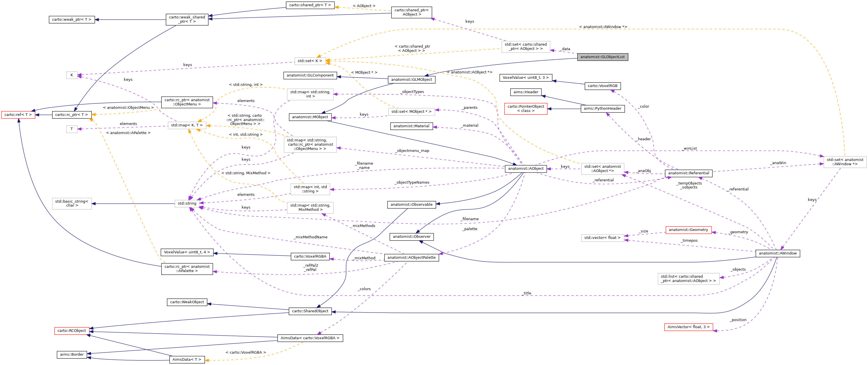Open anatomist::AObjectPalette node
This screenshot has height=365, width=868.
[x=411, y=258]
